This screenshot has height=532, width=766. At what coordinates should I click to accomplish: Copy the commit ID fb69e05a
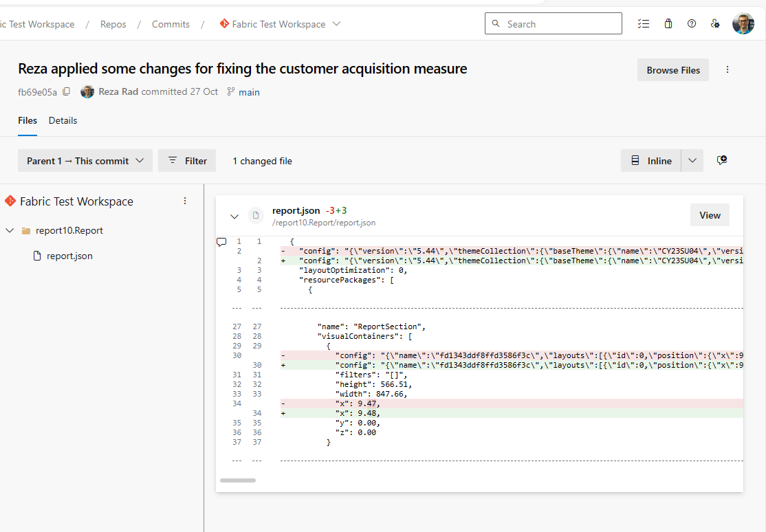pos(67,92)
